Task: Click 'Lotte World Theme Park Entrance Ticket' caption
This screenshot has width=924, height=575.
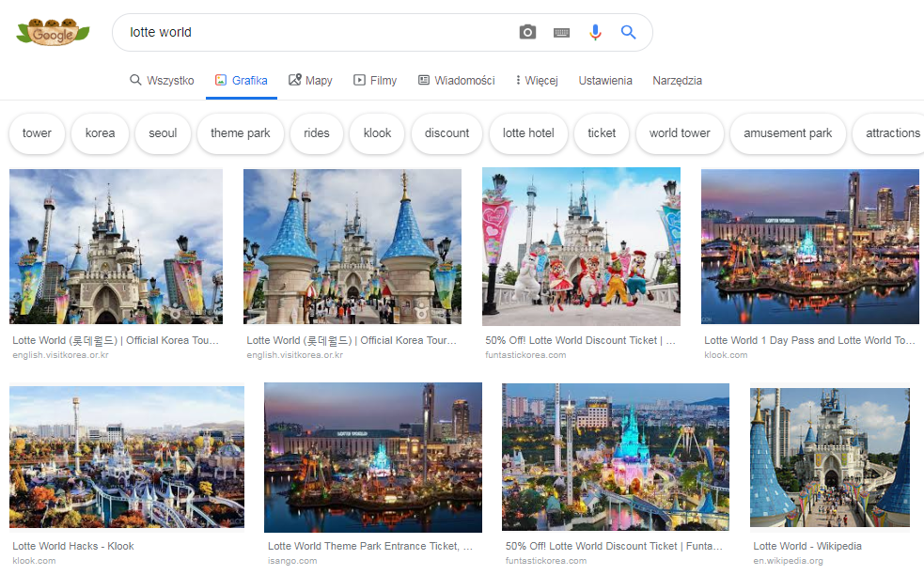Action: pyautogui.click(x=369, y=546)
